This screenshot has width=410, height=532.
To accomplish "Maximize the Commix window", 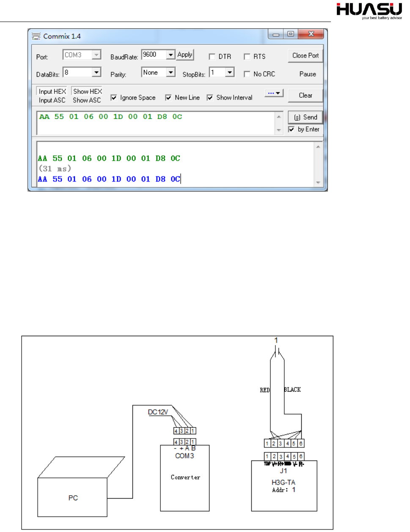I will (291, 34).
